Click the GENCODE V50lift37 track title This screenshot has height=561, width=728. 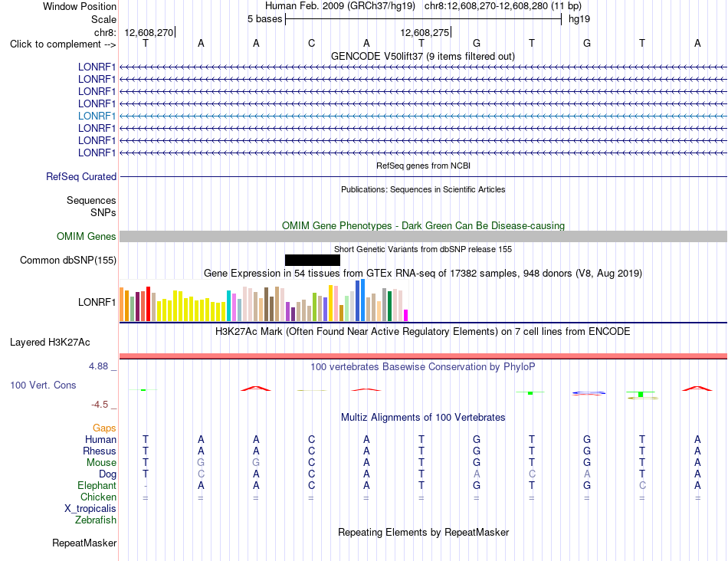(x=422, y=56)
